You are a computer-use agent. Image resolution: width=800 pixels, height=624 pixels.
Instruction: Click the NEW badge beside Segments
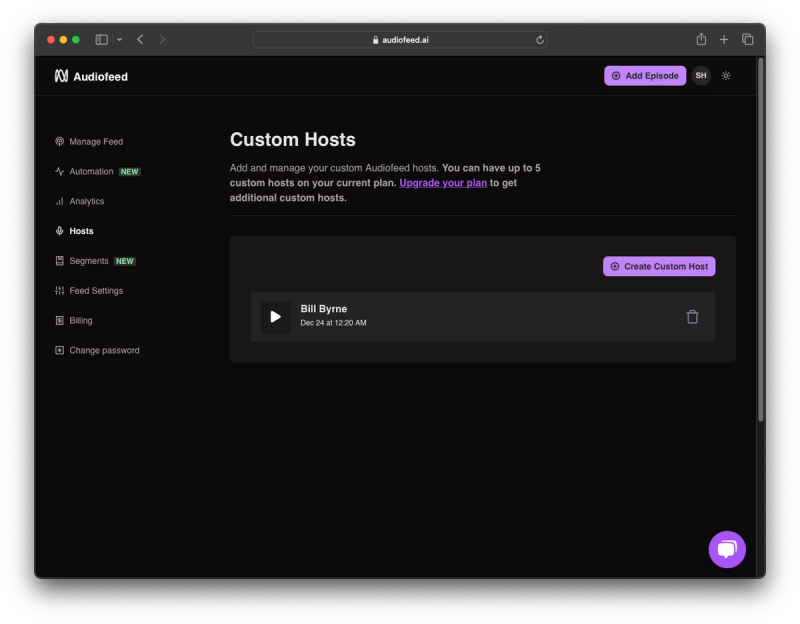click(124, 261)
